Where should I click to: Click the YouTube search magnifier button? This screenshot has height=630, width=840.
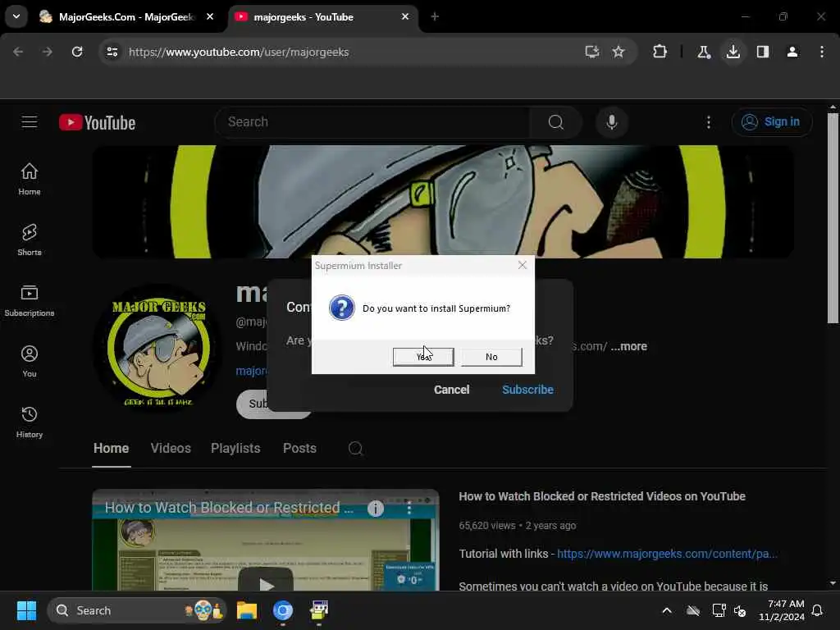pyautogui.click(x=555, y=122)
